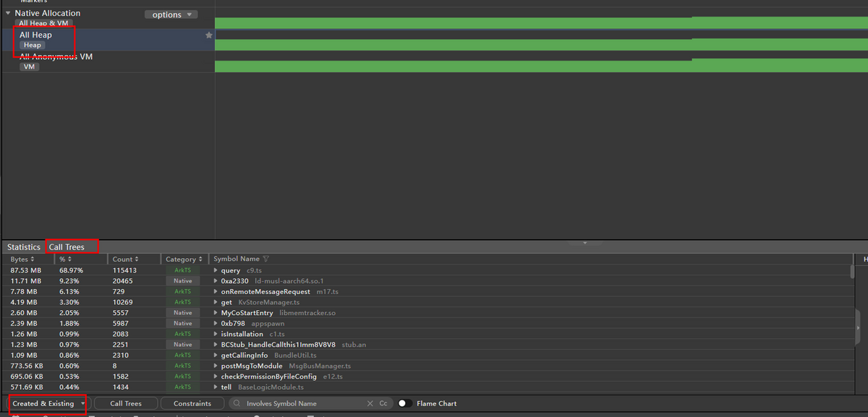Screen dimensions: 868x417
Task: Clear the symbol search with X icon
Action: (370, 403)
